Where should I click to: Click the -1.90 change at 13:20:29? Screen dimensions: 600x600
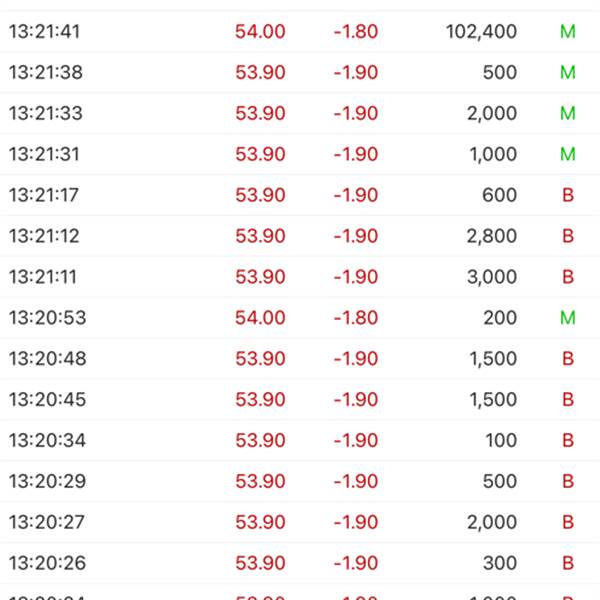click(355, 483)
